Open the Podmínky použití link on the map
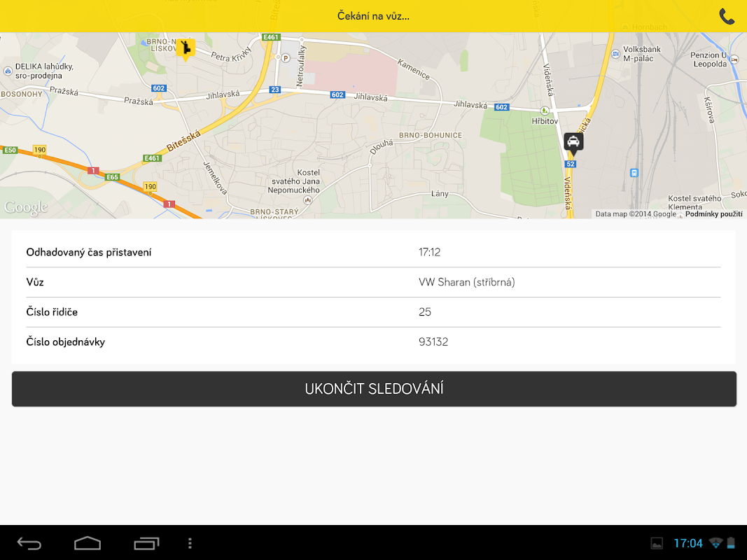This screenshot has width=747, height=560. (713, 214)
